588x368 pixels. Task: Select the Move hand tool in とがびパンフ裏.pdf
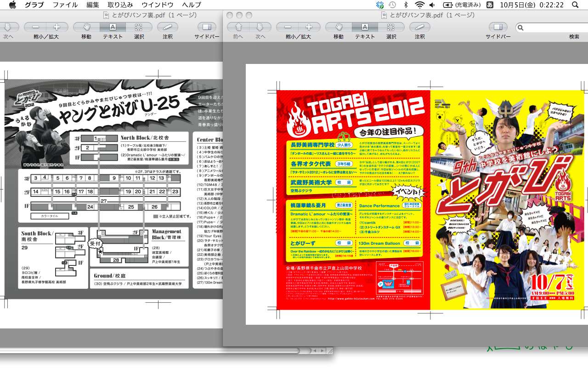point(86,27)
